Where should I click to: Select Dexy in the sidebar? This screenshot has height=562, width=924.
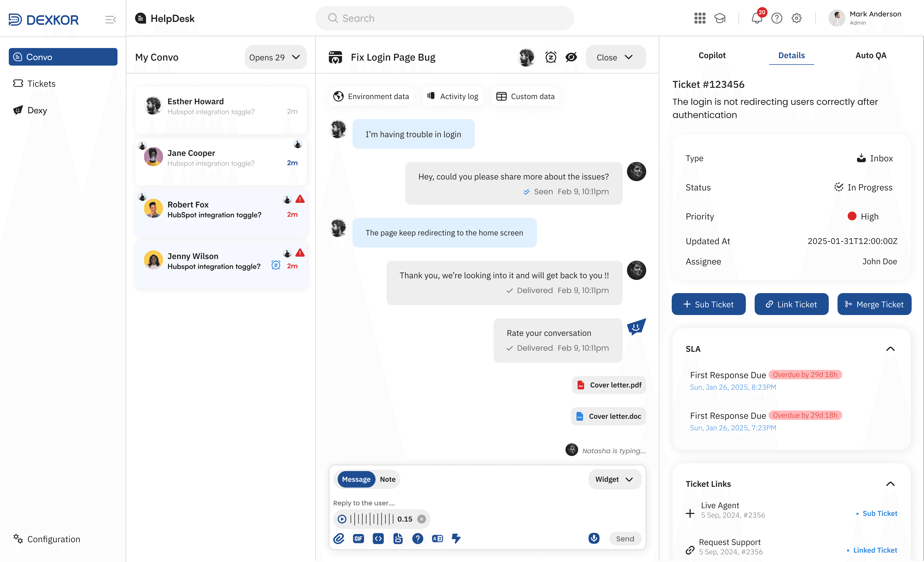(30, 110)
